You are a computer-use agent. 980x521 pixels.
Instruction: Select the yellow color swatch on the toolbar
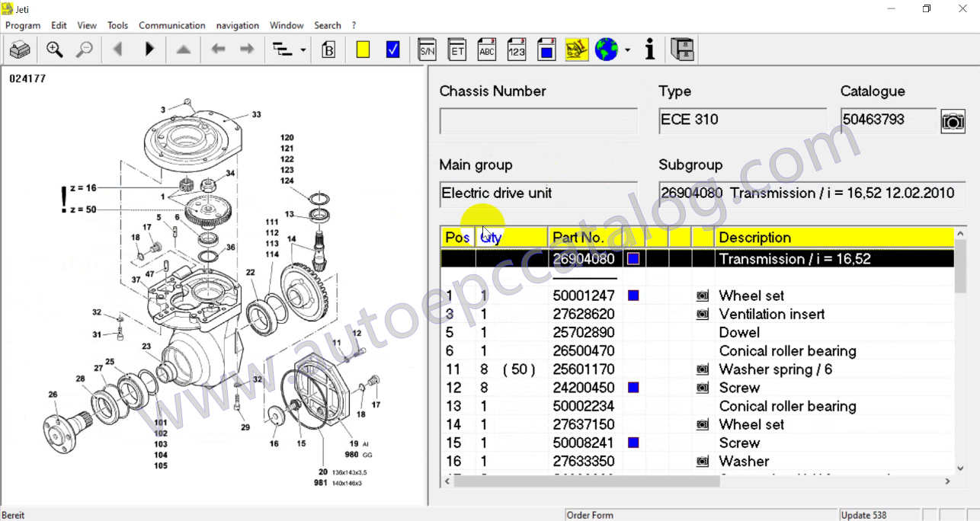coord(363,49)
